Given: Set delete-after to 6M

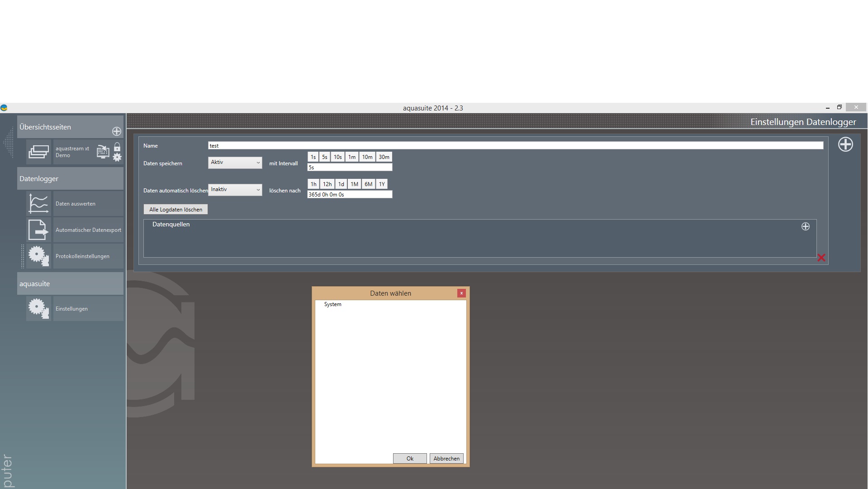Looking at the screenshot, I should pos(369,184).
